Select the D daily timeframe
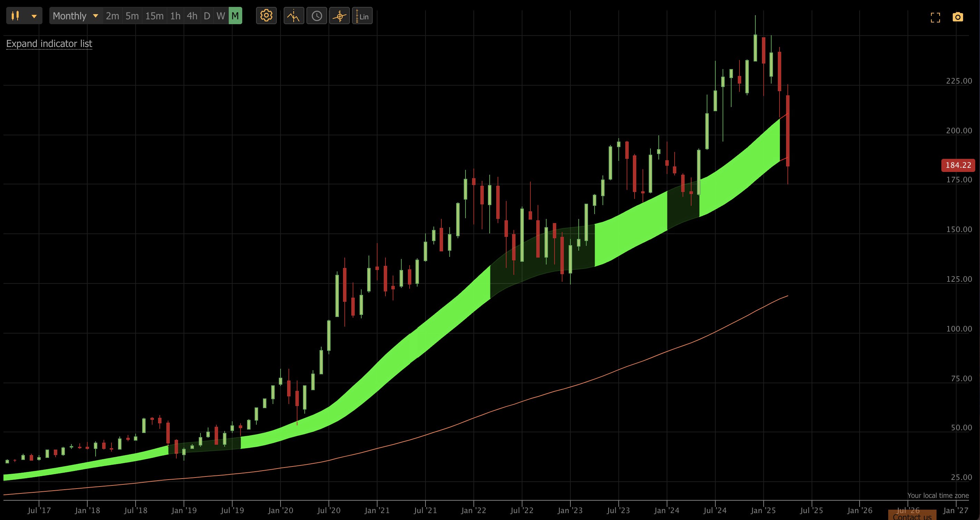Image resolution: width=980 pixels, height=520 pixels. (x=207, y=16)
